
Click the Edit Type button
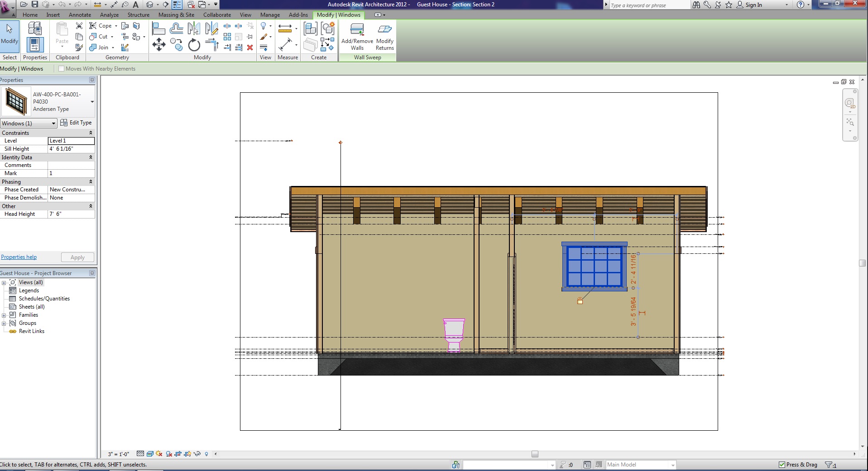pos(76,123)
